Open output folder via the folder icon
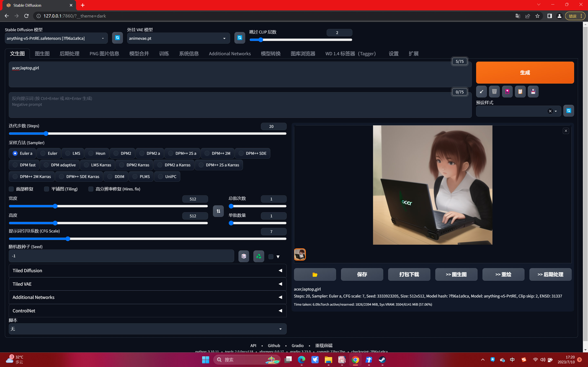The height and width of the screenshot is (367, 588). (x=315, y=274)
